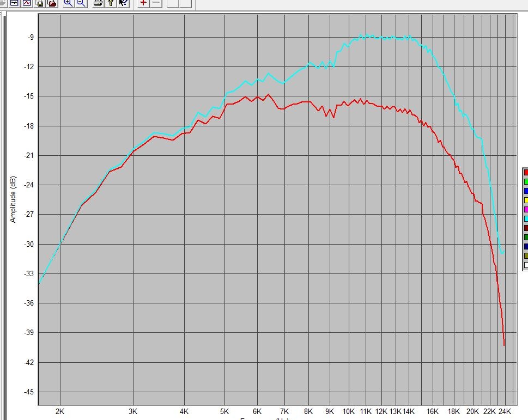Click the signal/profile display icon in toolbar
The width and height of the screenshot is (528, 420).
click(14, 3)
